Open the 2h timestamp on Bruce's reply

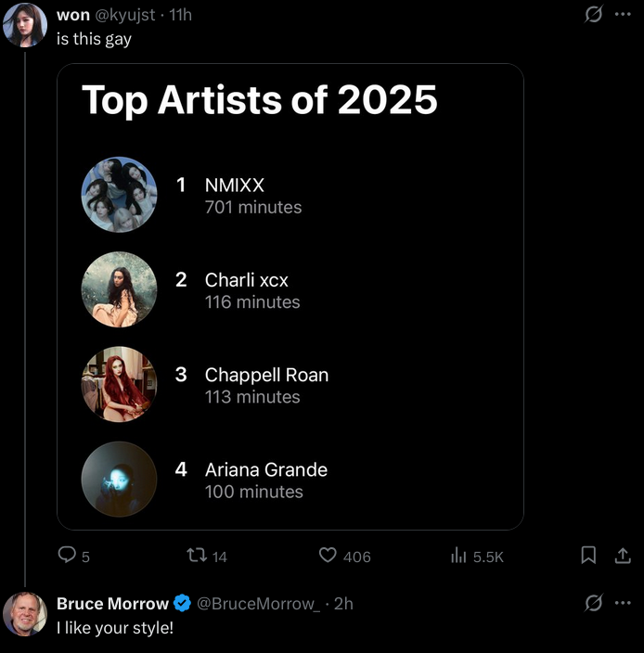(x=343, y=604)
